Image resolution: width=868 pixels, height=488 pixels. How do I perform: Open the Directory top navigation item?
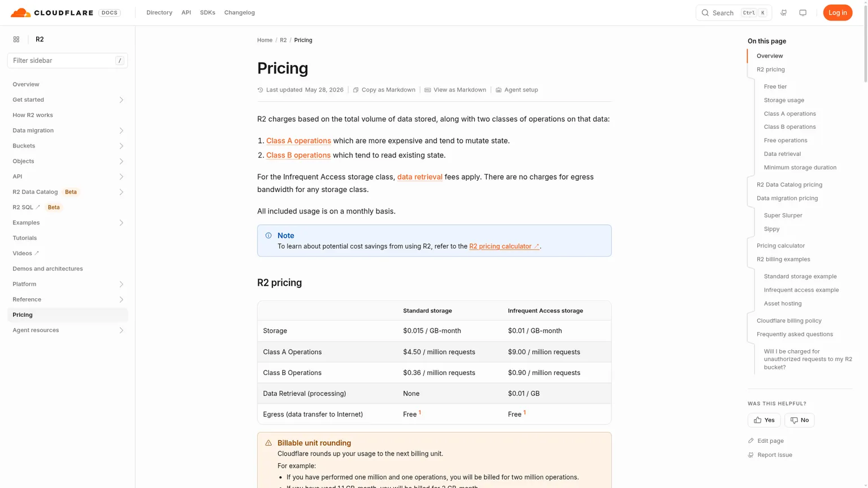point(159,12)
